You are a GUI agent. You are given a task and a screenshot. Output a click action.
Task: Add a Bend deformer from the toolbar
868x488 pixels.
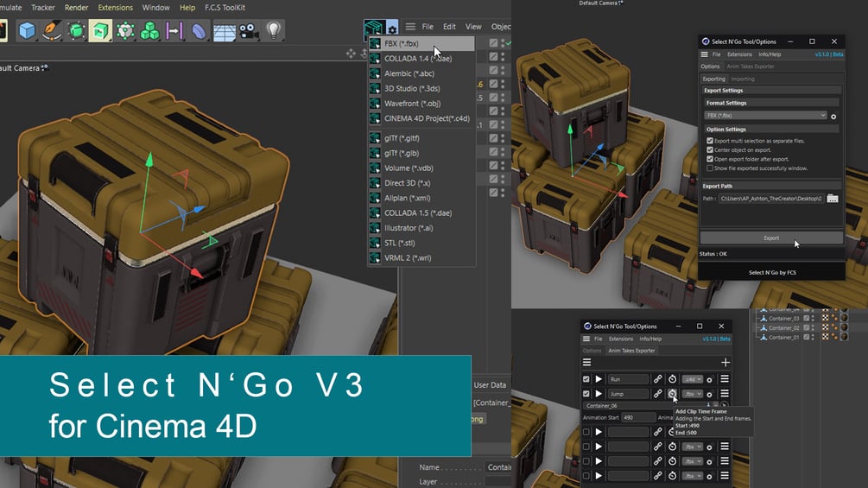[199, 30]
